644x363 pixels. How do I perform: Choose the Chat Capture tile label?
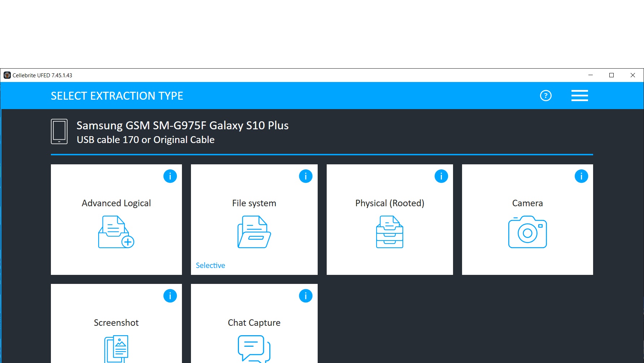click(x=254, y=323)
